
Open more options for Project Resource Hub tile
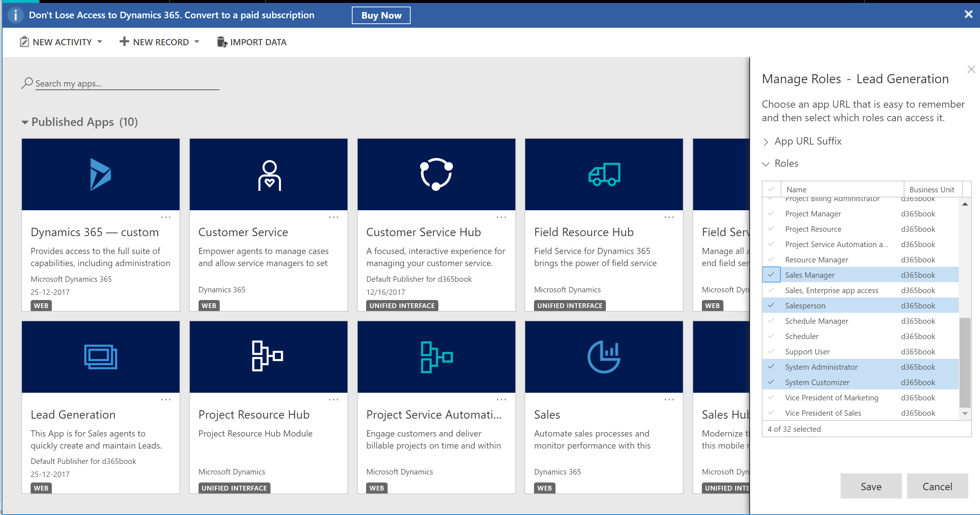tap(334, 400)
